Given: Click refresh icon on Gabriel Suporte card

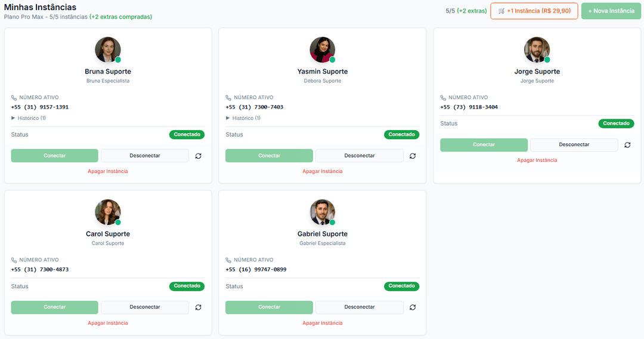Looking at the screenshot, I should tap(413, 307).
